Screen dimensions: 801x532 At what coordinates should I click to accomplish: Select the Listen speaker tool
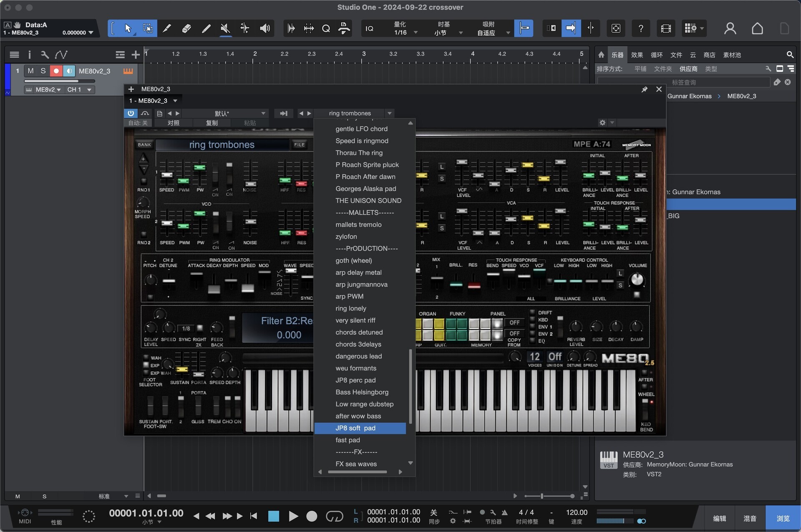264,28
